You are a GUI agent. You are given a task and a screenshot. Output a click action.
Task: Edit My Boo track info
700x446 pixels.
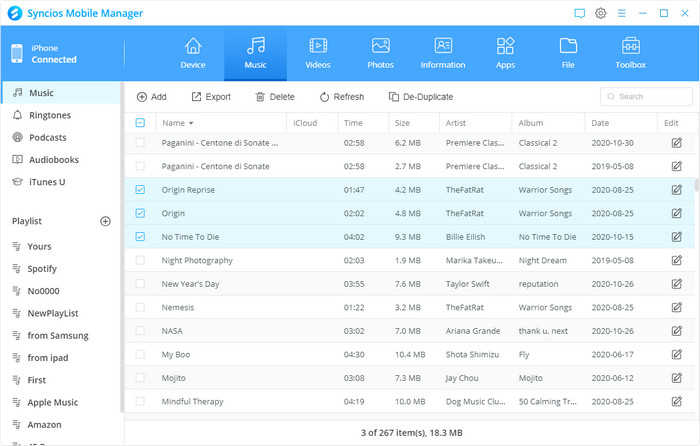point(677,354)
